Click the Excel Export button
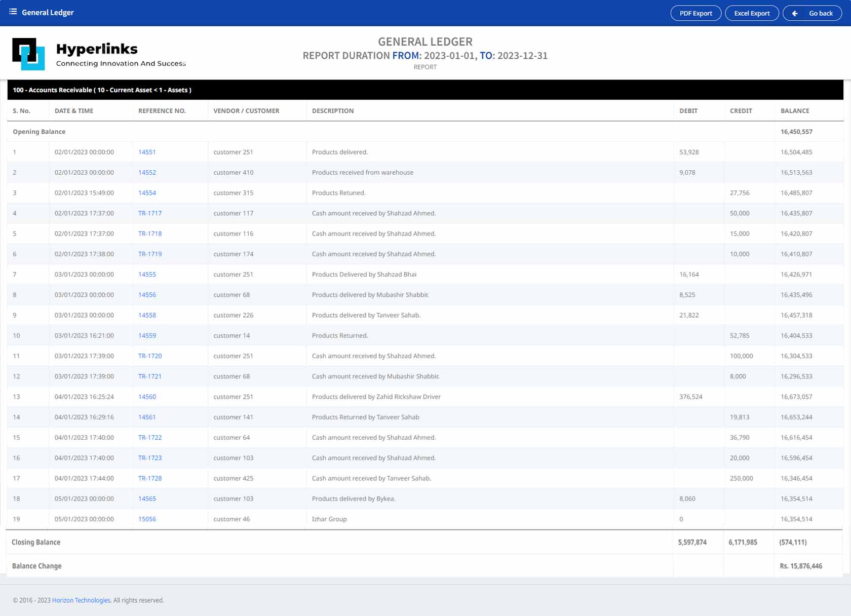851x616 pixels. [752, 13]
